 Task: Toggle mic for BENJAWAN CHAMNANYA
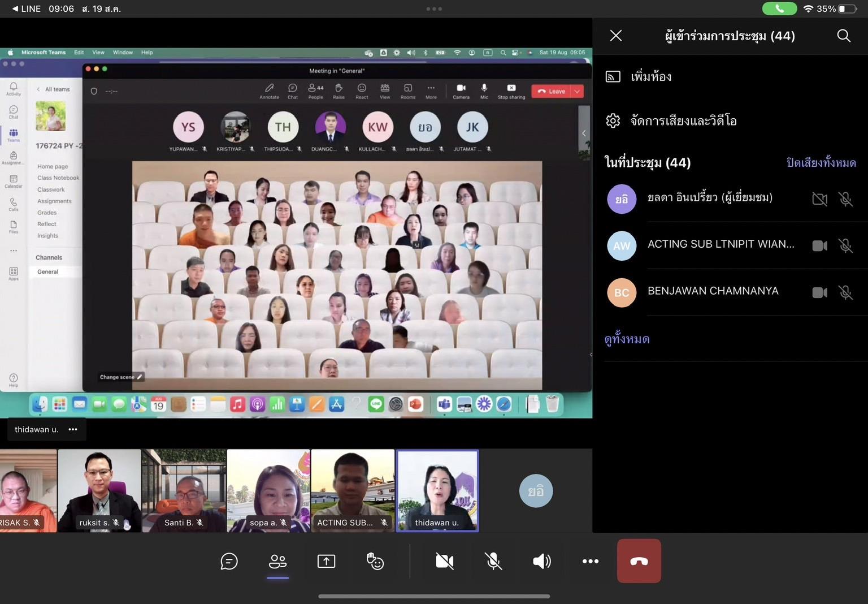click(845, 292)
